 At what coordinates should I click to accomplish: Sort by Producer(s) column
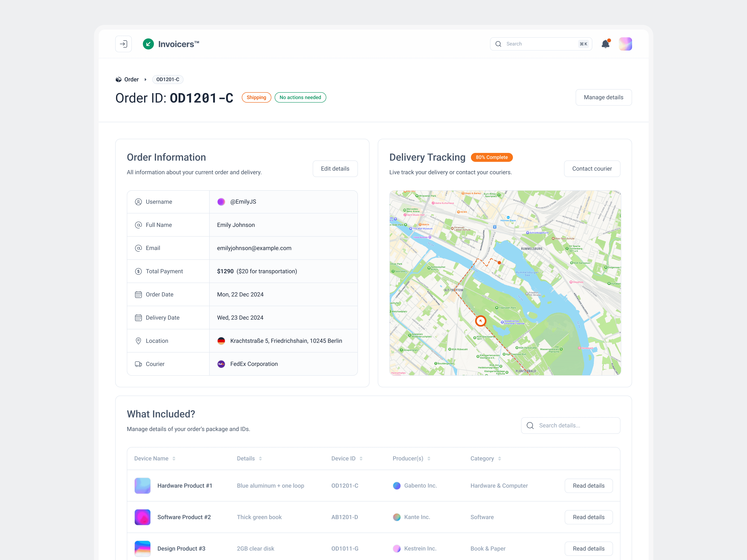click(x=429, y=458)
